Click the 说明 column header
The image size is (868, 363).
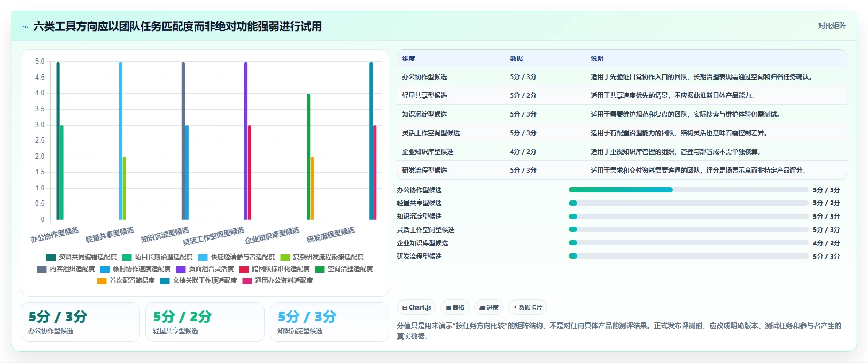pos(597,59)
